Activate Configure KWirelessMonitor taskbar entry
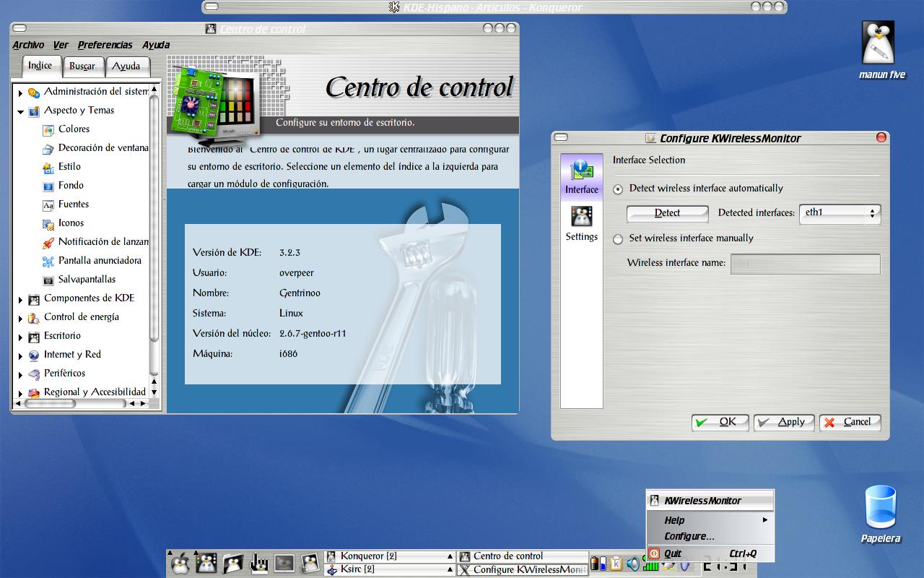Screen dimensions: 924x578 (523, 569)
